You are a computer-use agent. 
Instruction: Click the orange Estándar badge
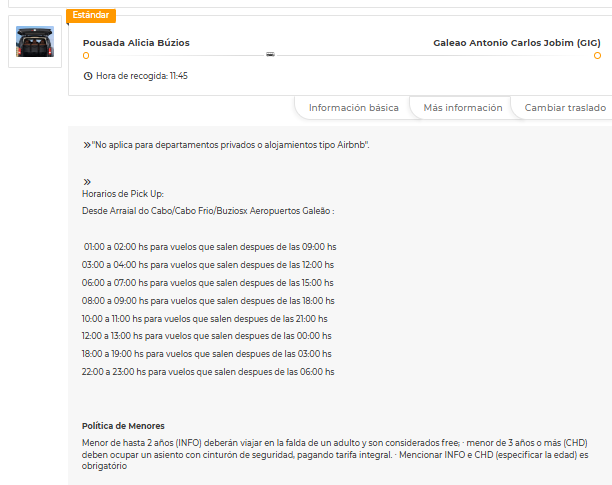tap(91, 15)
